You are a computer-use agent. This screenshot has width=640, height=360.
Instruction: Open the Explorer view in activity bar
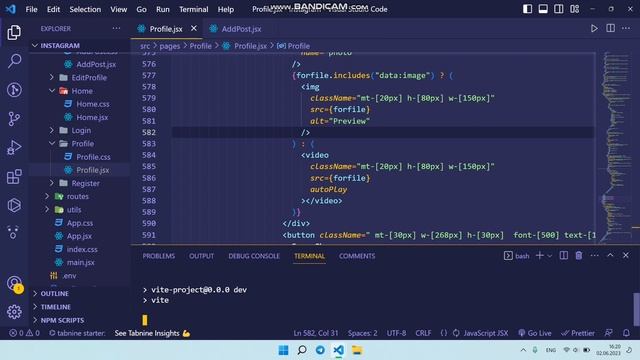(14, 32)
